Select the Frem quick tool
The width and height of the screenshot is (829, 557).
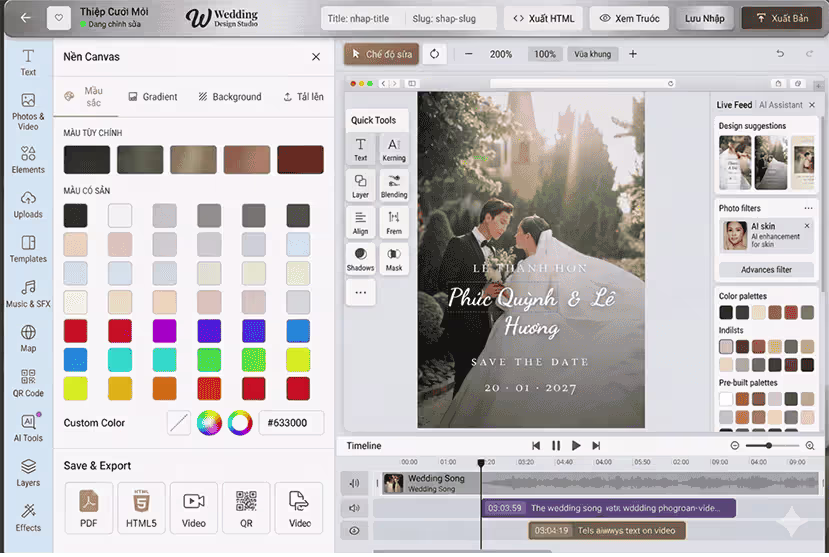(x=394, y=222)
